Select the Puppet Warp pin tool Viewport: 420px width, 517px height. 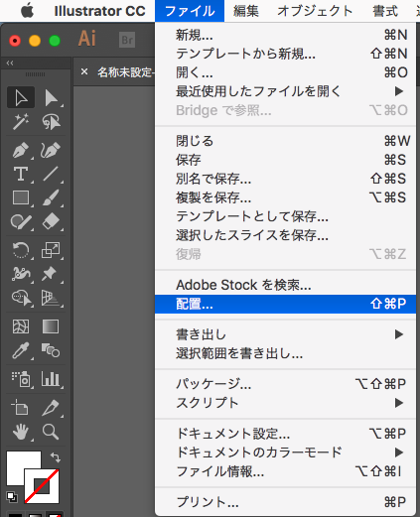point(51,274)
